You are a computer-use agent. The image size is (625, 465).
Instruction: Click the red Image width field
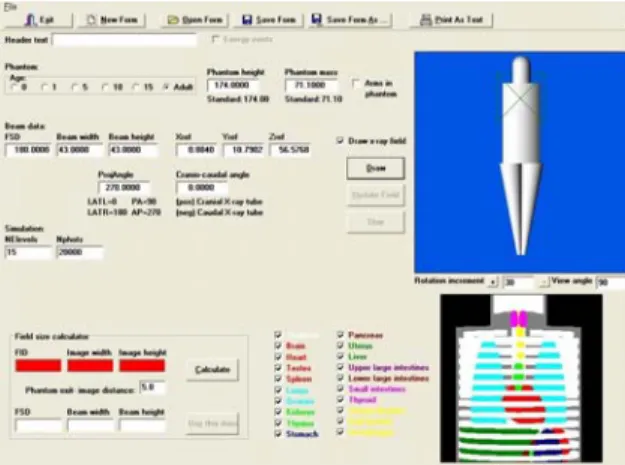pos(90,365)
